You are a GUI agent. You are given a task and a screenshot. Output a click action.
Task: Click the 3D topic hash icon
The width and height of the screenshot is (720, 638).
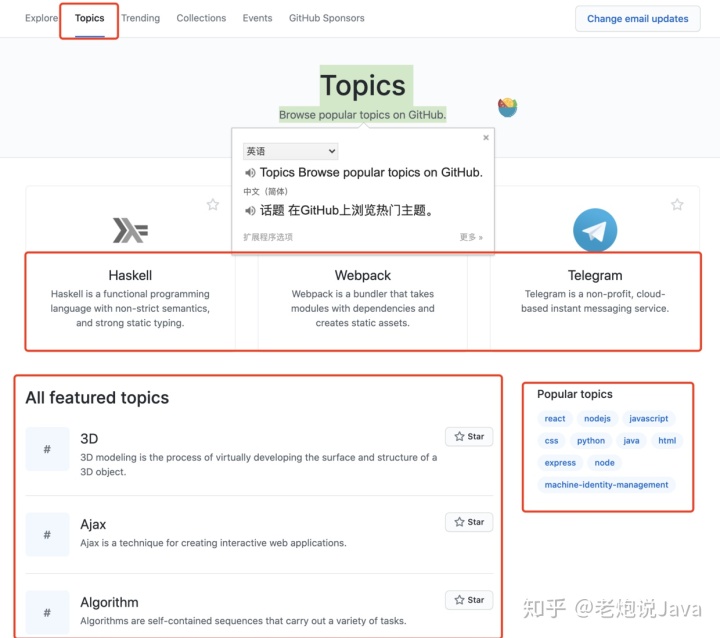click(47, 449)
